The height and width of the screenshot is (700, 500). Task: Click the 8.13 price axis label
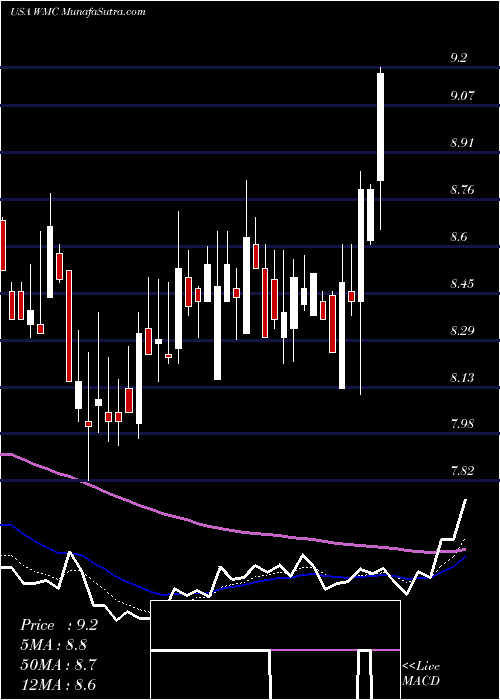point(462,378)
